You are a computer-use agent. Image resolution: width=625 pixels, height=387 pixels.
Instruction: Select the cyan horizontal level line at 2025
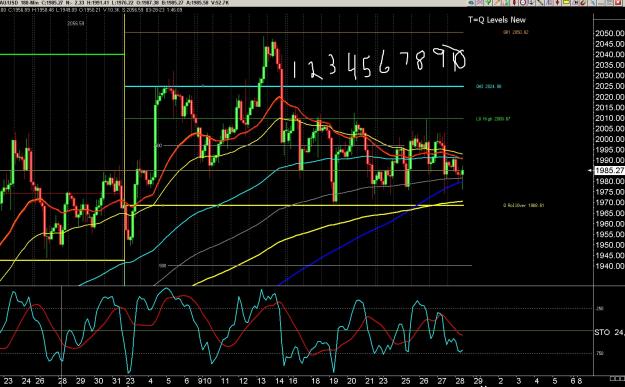[294, 86]
